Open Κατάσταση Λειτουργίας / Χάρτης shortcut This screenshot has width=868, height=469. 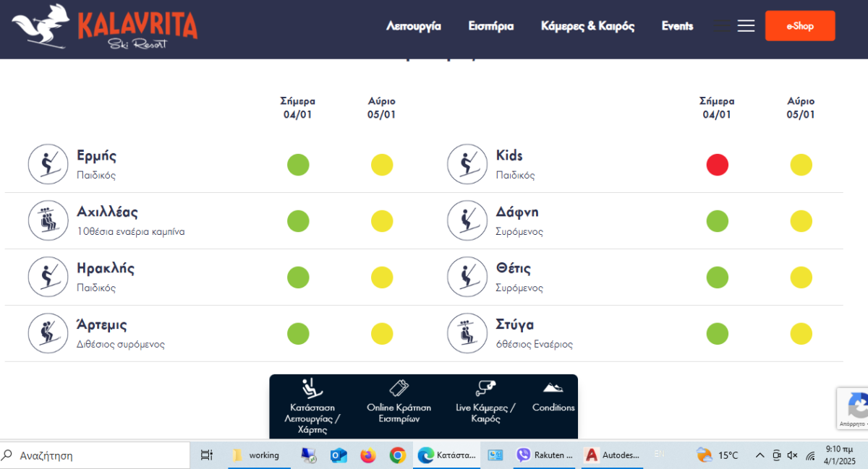313,405
